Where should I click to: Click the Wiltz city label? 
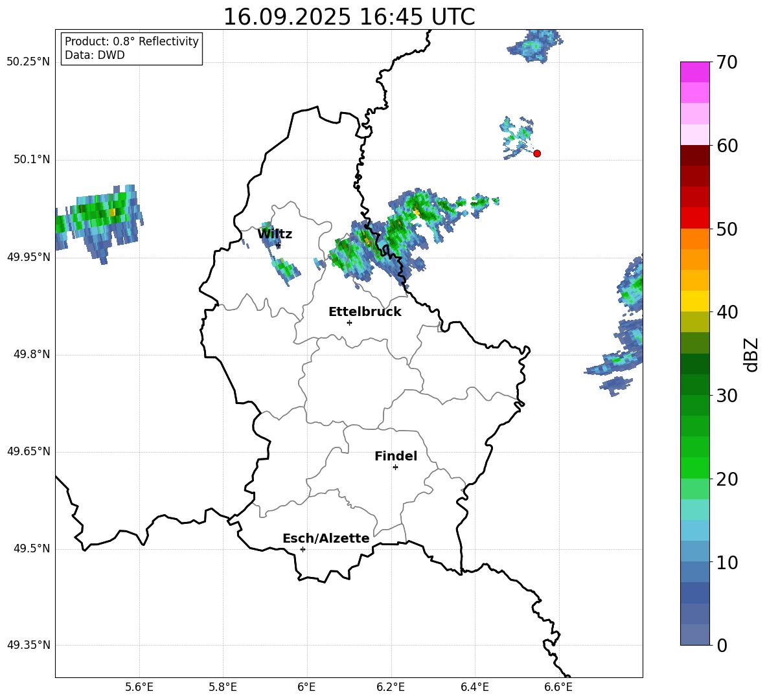tap(275, 234)
